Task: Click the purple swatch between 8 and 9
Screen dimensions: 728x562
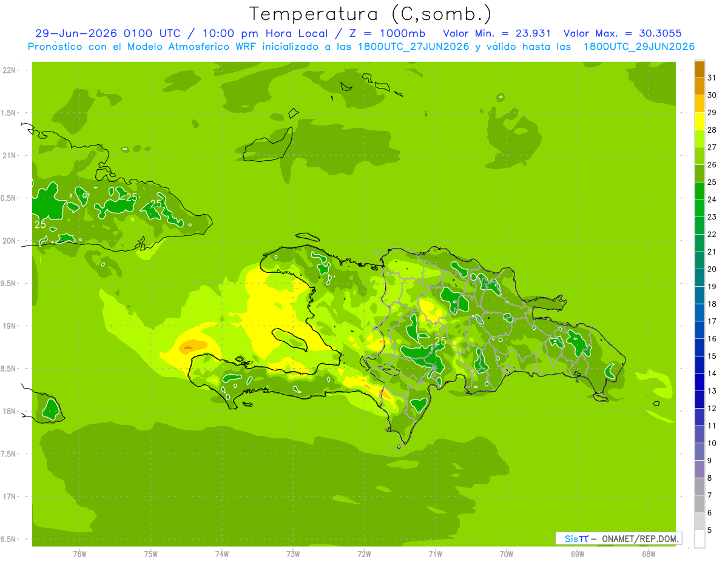Action: pyautogui.click(x=699, y=469)
